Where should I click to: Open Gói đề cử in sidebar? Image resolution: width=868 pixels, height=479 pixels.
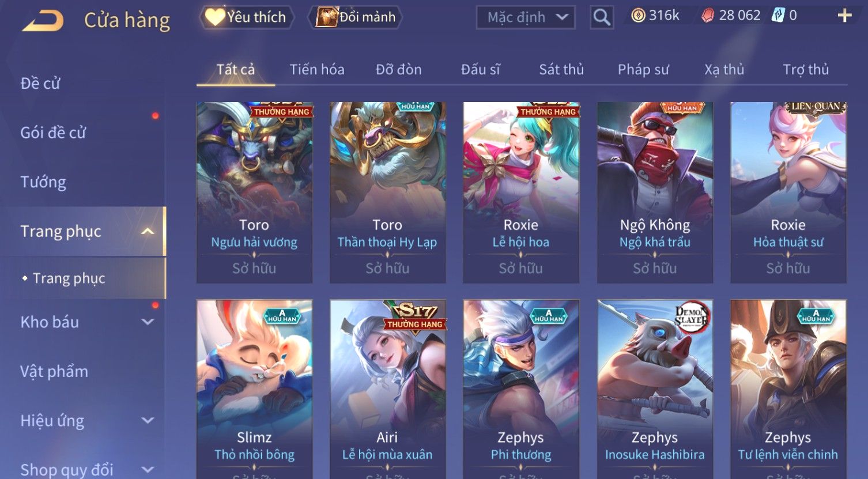(x=53, y=133)
